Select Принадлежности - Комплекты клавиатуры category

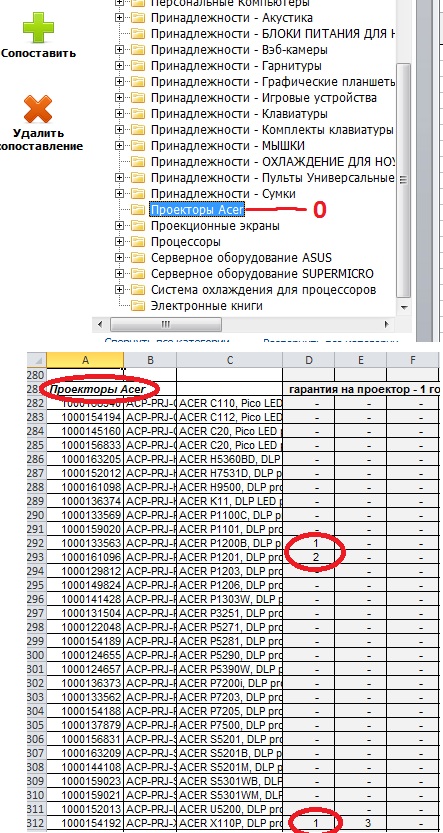(272, 130)
